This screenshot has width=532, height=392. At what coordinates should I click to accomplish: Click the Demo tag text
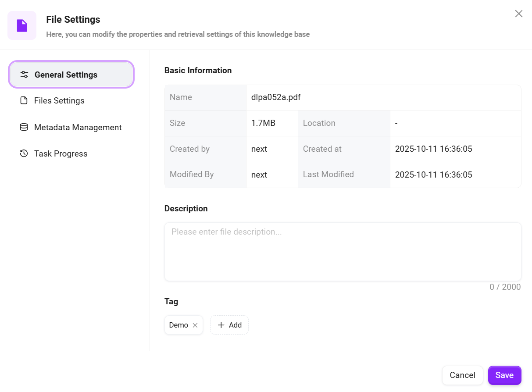pyautogui.click(x=179, y=325)
